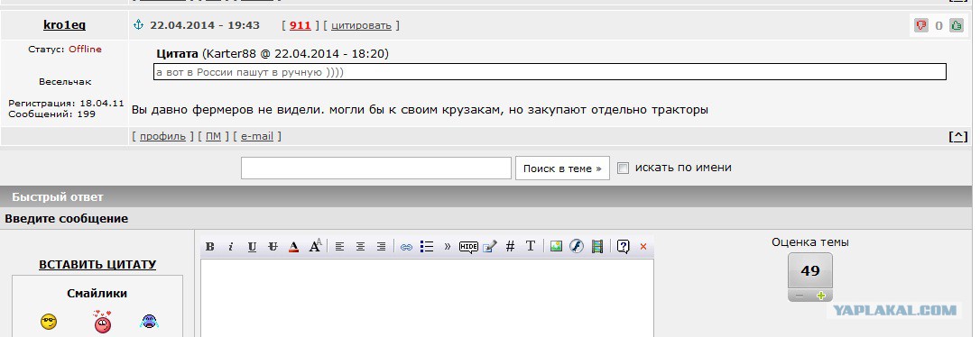
Task: Click the topic rating value 49
Action: coord(810,271)
